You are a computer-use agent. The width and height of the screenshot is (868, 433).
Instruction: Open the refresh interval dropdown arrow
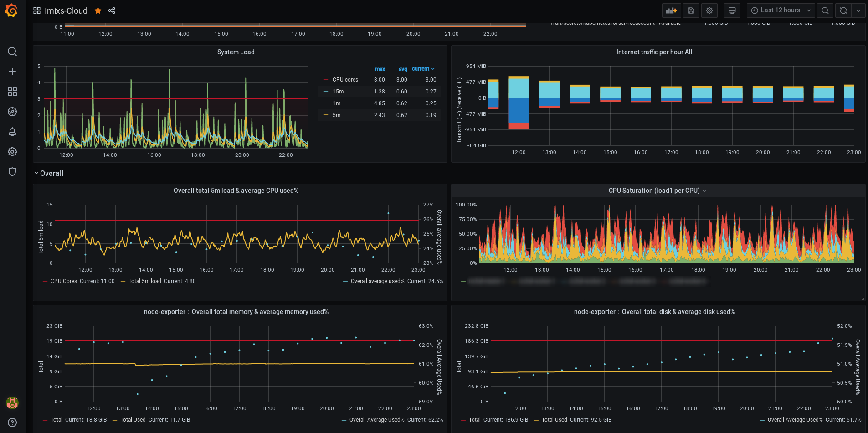point(858,10)
